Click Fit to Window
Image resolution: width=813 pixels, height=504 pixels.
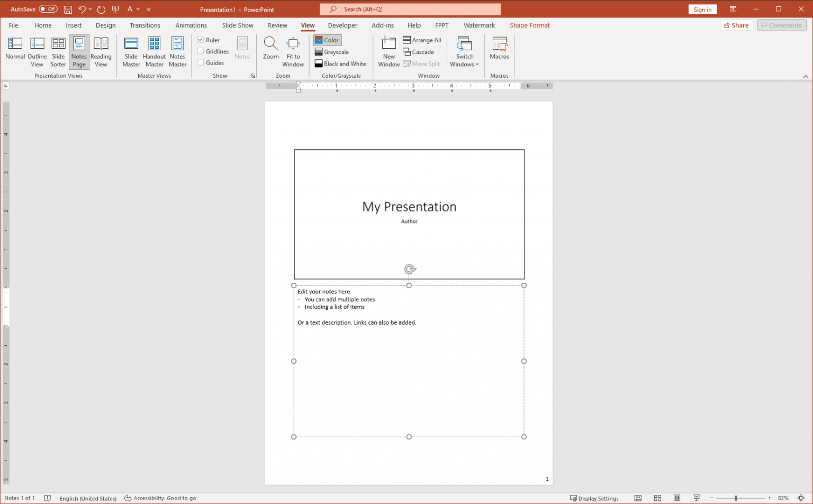pos(293,51)
